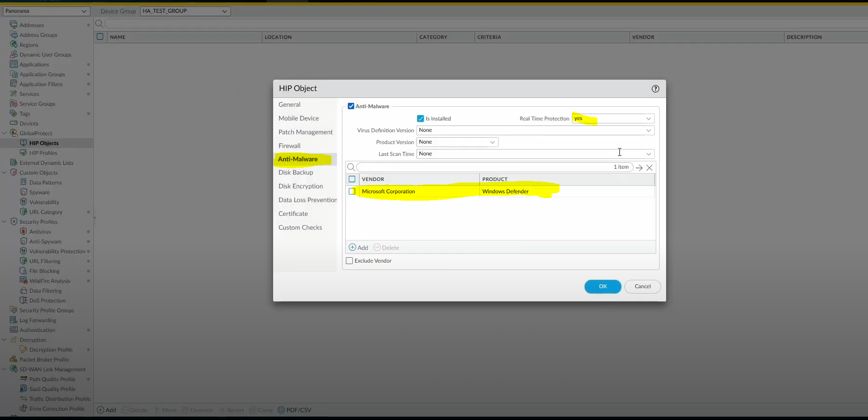
Task: Click the search magnifier icon in vendor list
Action: [351, 167]
